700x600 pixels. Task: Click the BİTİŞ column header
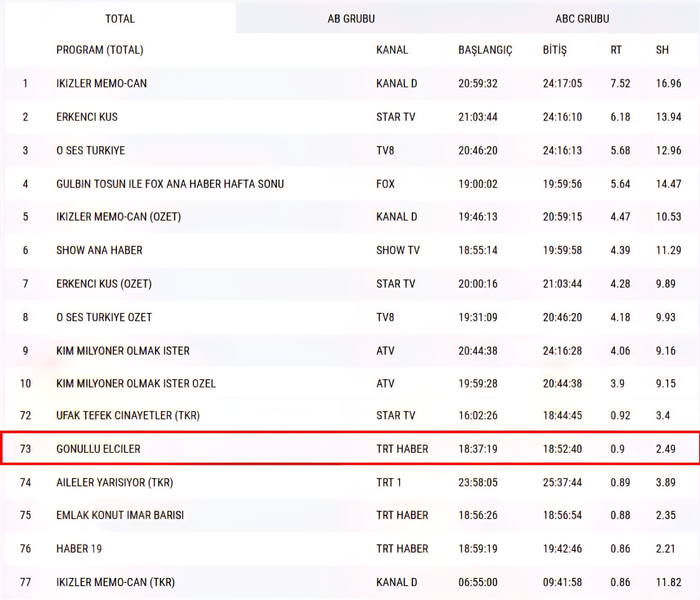pos(554,50)
